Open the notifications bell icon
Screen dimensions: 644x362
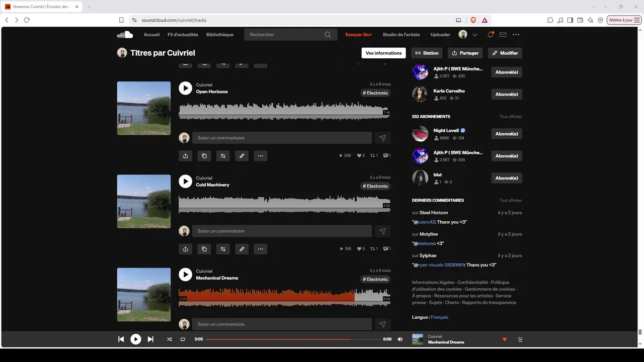click(x=490, y=35)
